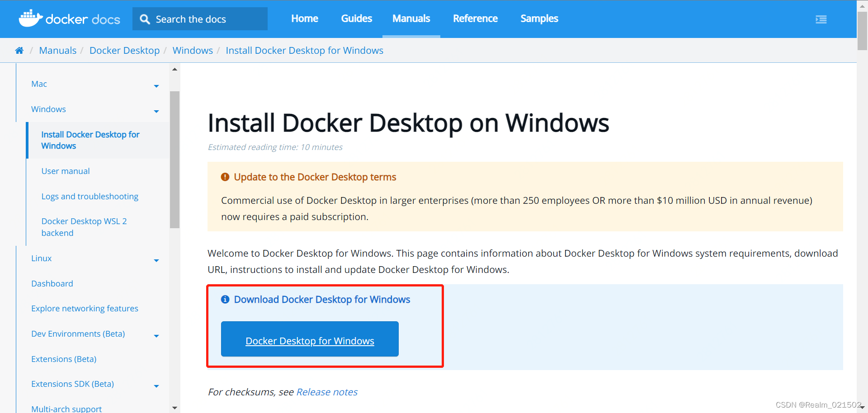The image size is (868, 413).
Task: Click the Docker whale logo
Action: point(30,19)
